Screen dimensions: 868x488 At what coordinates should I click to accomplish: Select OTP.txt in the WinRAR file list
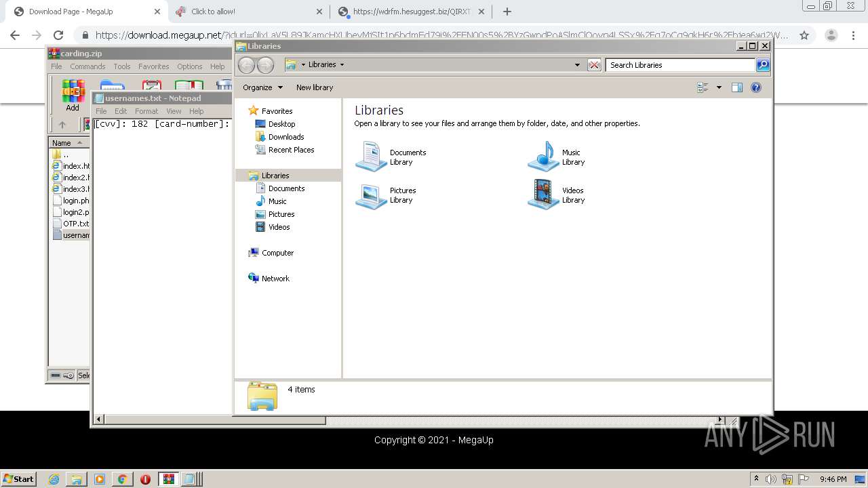click(71, 224)
